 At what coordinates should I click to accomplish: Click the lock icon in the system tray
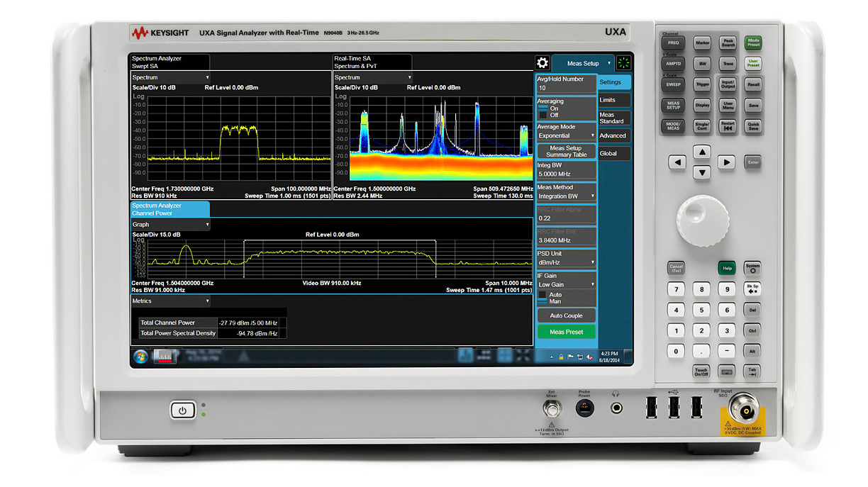coord(562,357)
